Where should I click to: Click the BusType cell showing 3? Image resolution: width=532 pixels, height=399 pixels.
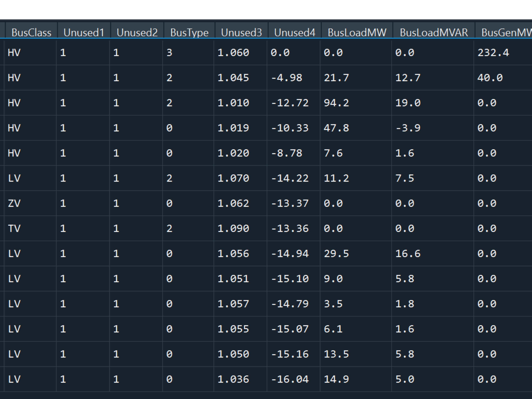(169, 53)
